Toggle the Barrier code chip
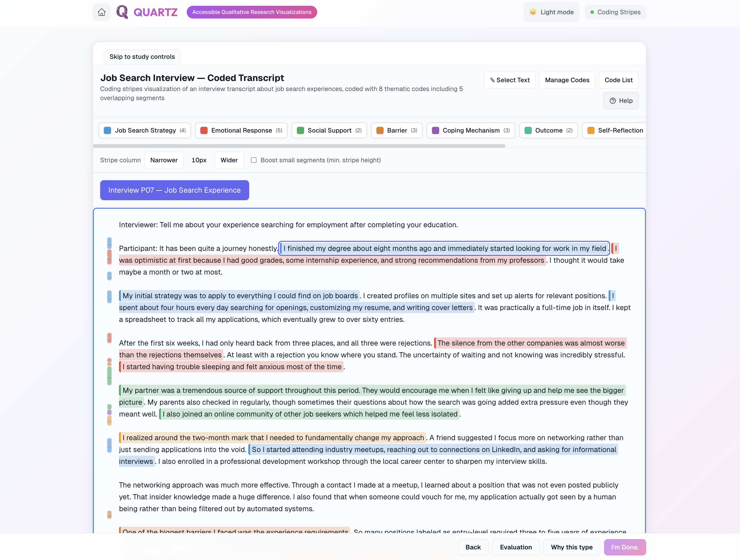This screenshot has width=740, height=560. 397,130
